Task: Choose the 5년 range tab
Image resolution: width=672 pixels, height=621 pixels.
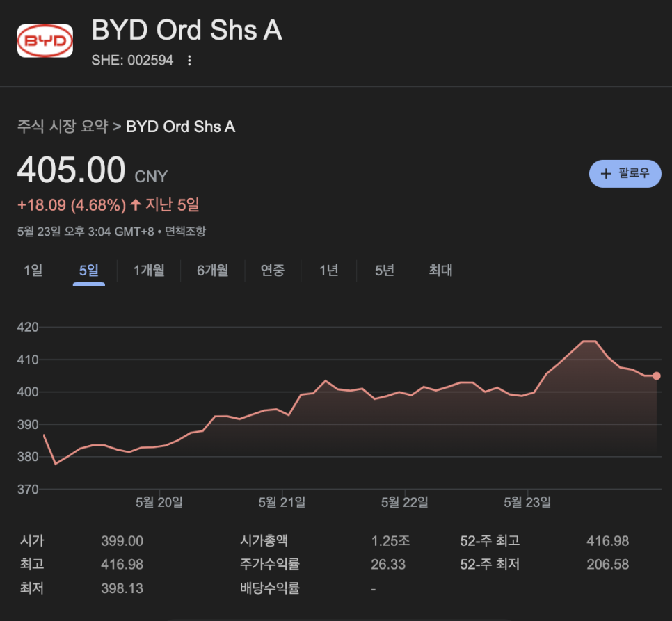Action: tap(385, 271)
